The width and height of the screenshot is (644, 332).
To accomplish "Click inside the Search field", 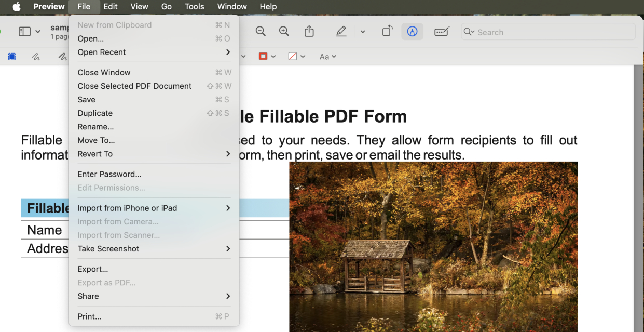I will click(548, 32).
